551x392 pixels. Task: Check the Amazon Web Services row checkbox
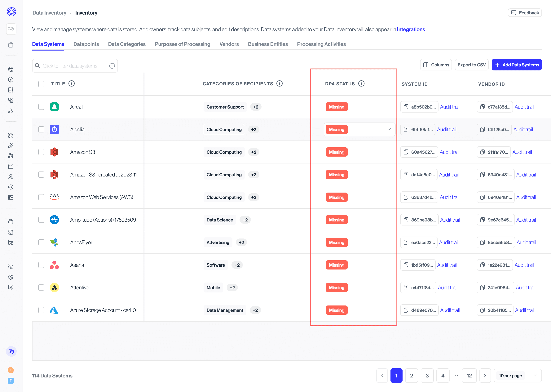(41, 197)
